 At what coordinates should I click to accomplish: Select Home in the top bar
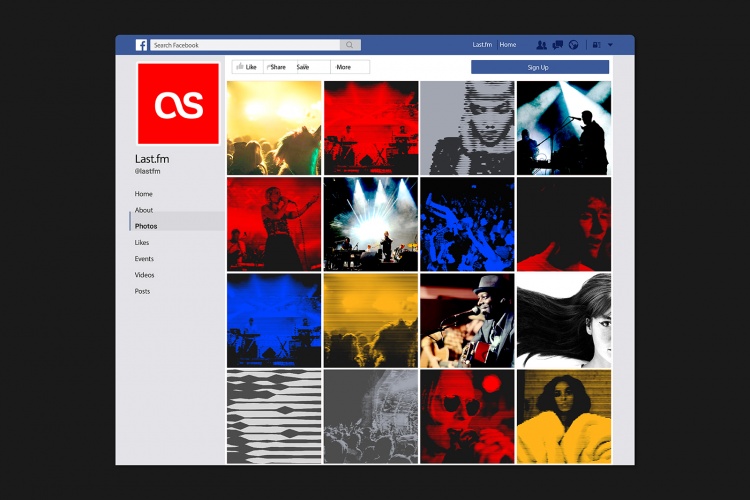(x=508, y=45)
